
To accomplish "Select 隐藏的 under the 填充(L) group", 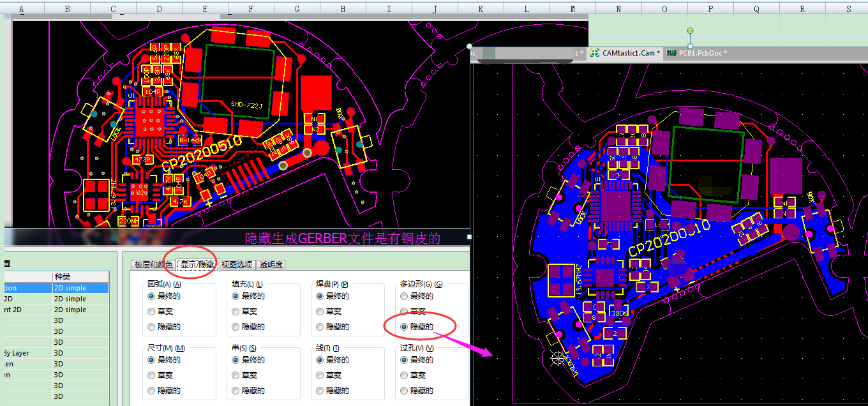I will click(236, 327).
